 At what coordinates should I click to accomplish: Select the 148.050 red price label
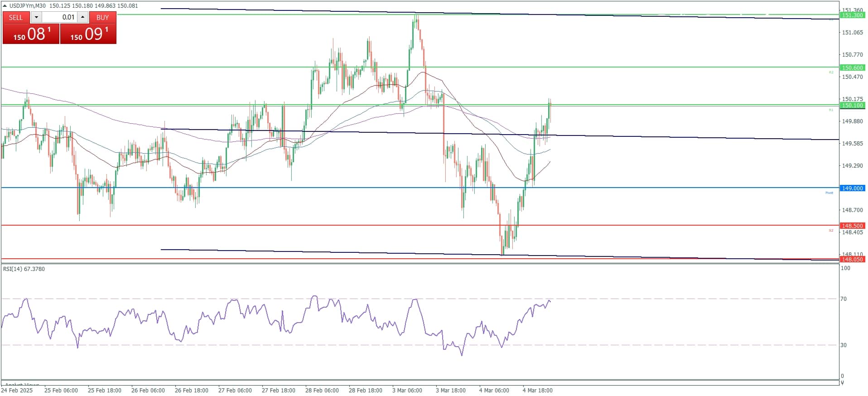click(852, 260)
